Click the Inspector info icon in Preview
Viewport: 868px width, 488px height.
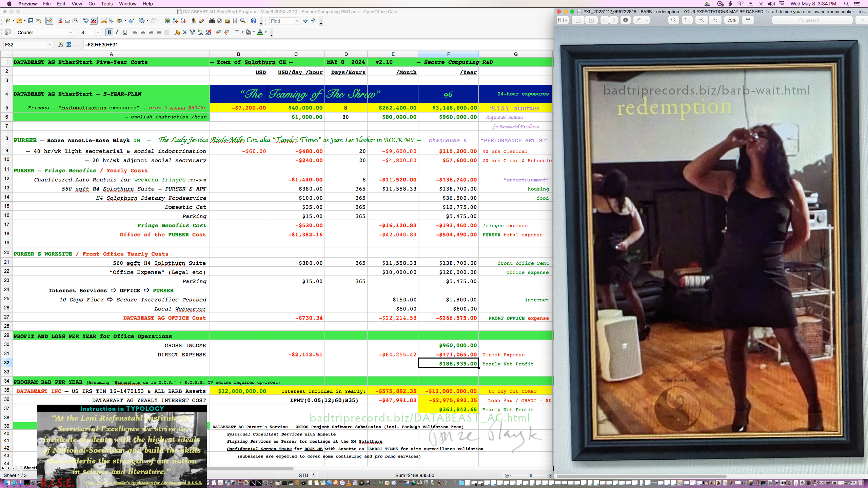626,20
